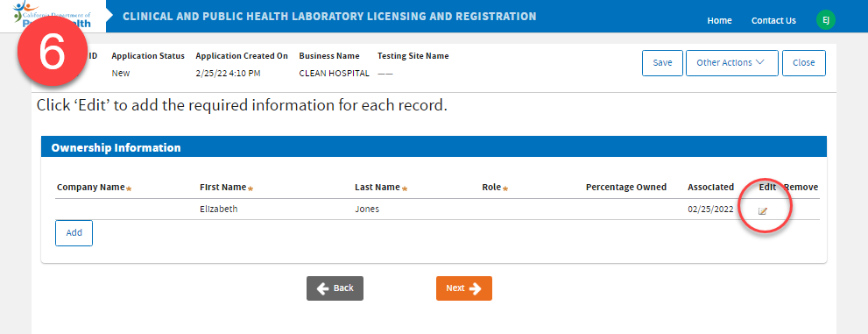The width and height of the screenshot is (868, 334).
Task: Open the Contact Us link
Action: pos(773,20)
